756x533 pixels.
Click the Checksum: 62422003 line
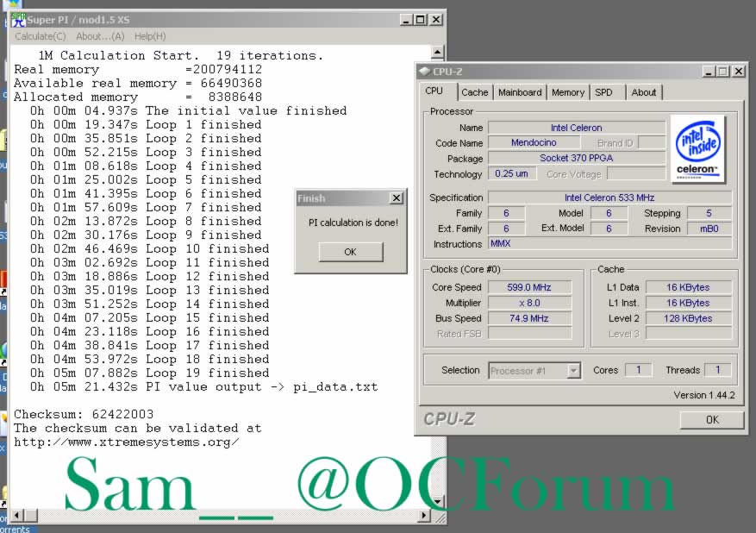84,414
